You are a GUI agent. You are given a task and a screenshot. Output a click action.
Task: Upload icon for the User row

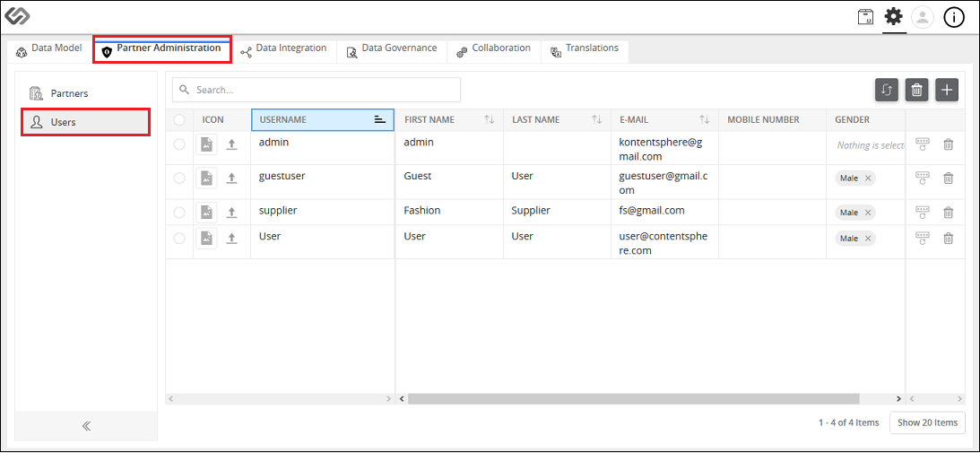[x=231, y=239]
